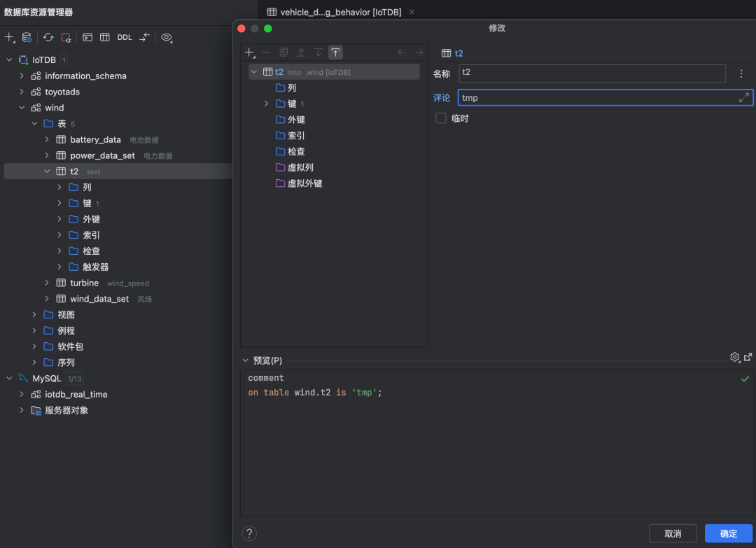Click the 确定 button

728,533
